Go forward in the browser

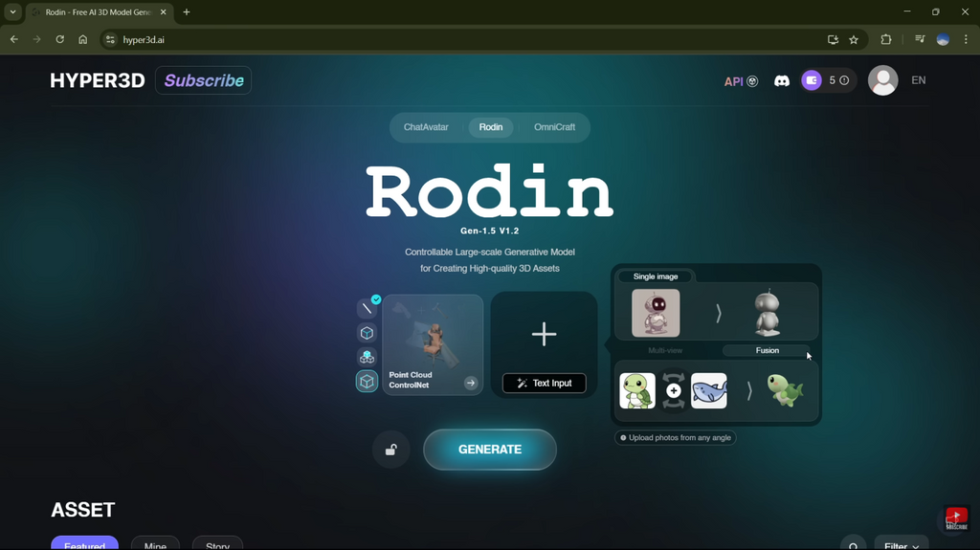(37, 39)
